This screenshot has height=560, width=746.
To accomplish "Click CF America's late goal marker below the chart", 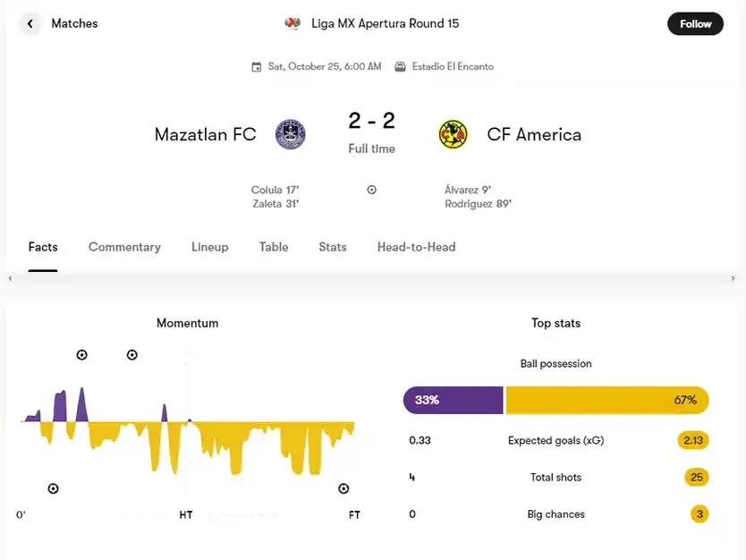I will coord(343,488).
